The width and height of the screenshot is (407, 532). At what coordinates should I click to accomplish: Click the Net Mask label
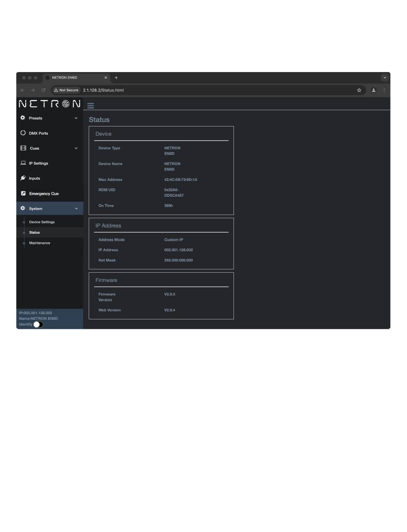click(x=107, y=260)
